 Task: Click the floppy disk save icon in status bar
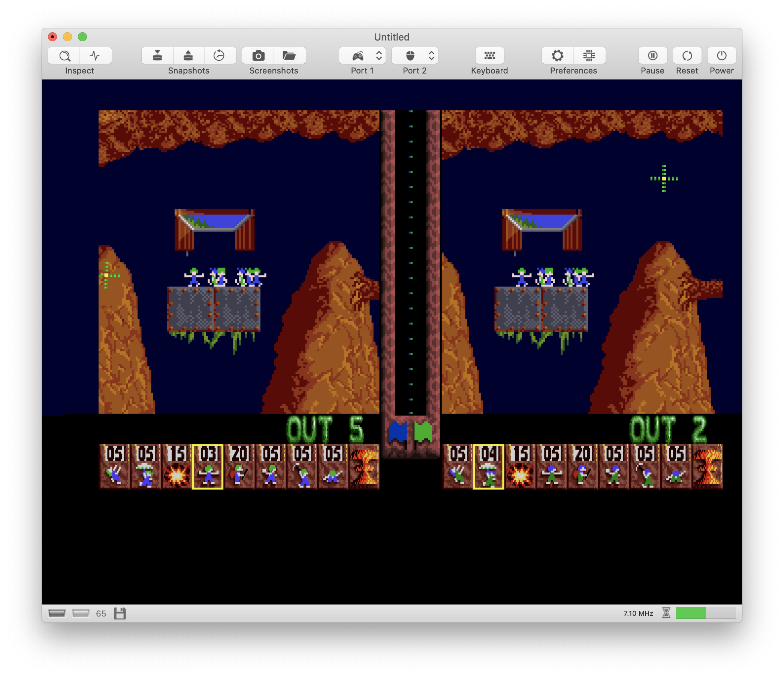click(x=120, y=613)
